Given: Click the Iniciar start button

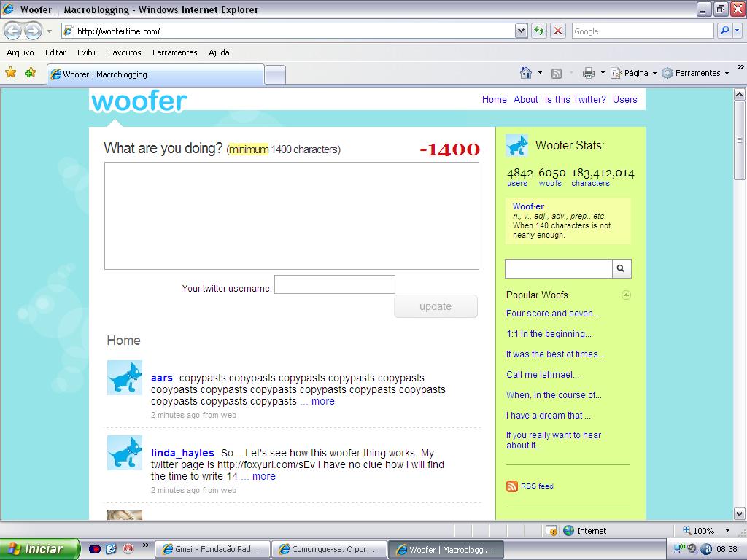Looking at the screenshot, I should click(x=40, y=549).
